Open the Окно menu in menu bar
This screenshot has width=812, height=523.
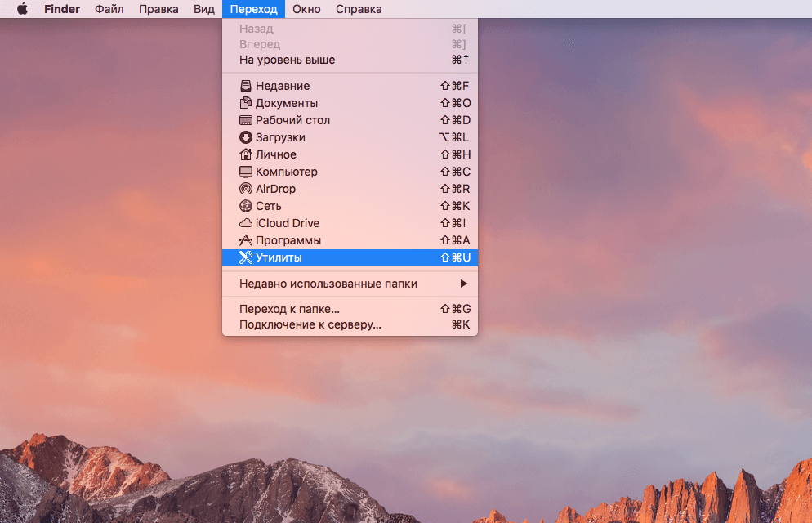point(306,9)
